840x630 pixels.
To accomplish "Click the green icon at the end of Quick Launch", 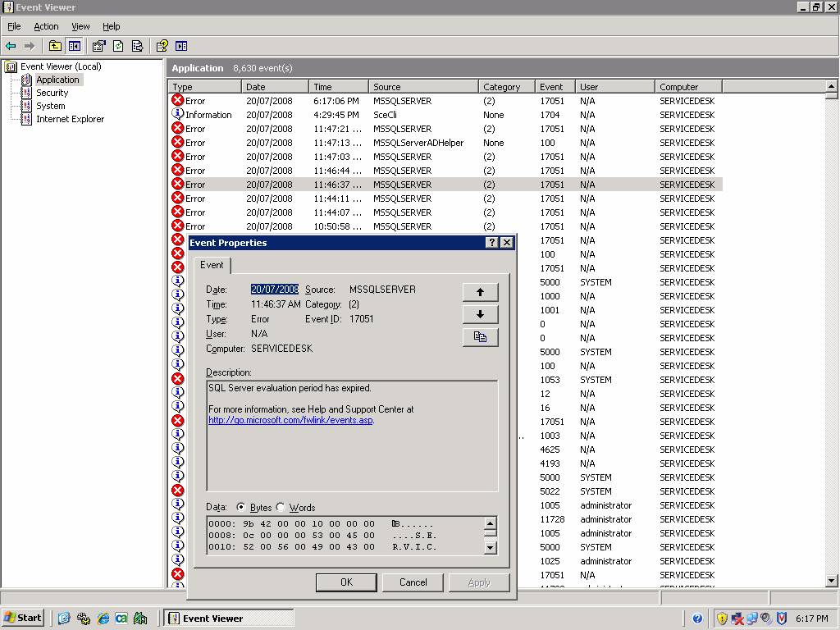I will (140, 619).
